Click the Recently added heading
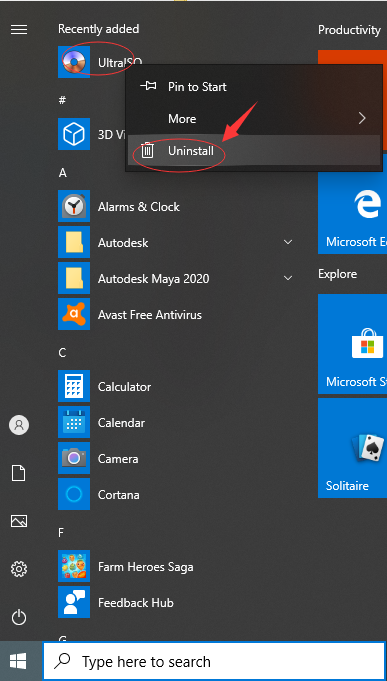Image resolution: width=387 pixels, height=681 pixels. (99, 29)
